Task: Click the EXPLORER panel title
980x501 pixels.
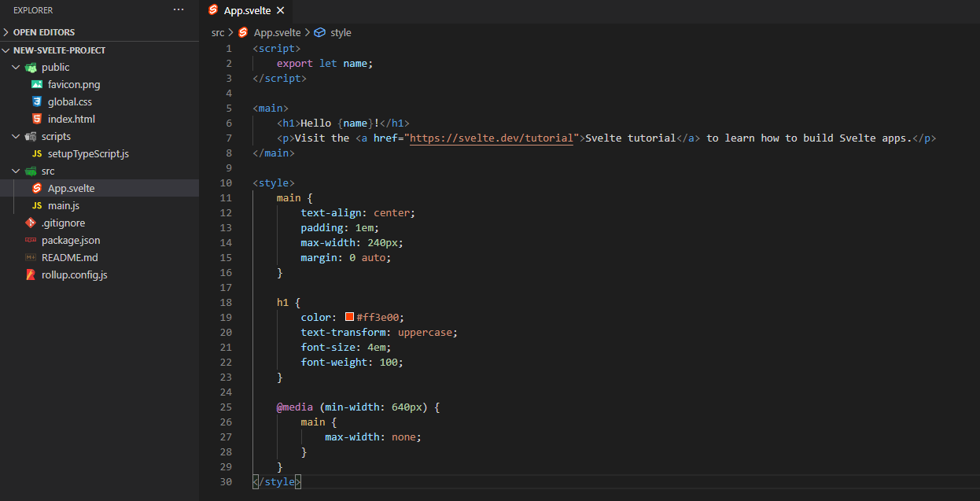Action: click(32, 10)
